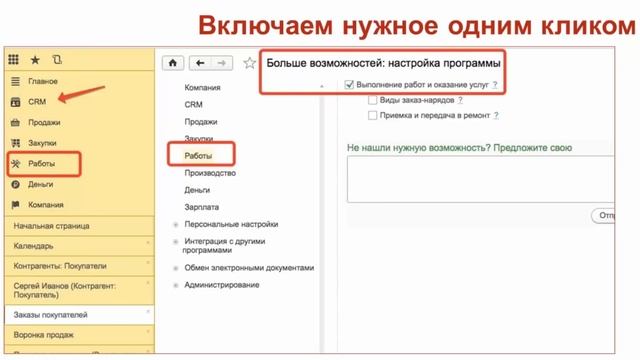This screenshot has height=360, width=640.
Task: Enable Приемка и передача в ремонт checkbox
Action: [x=372, y=116]
